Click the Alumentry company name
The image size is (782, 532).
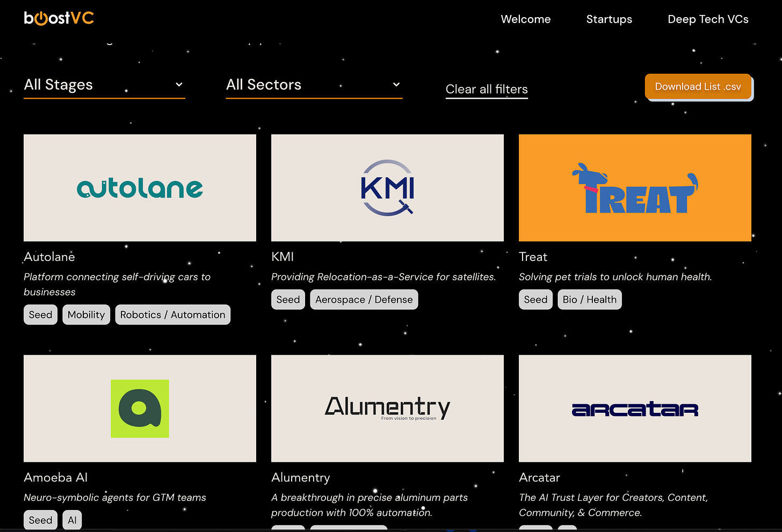(x=301, y=478)
